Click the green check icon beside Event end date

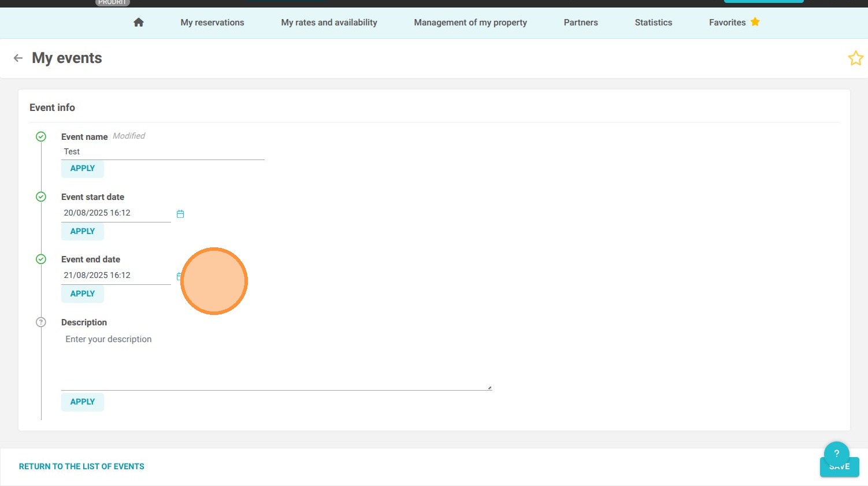41,259
